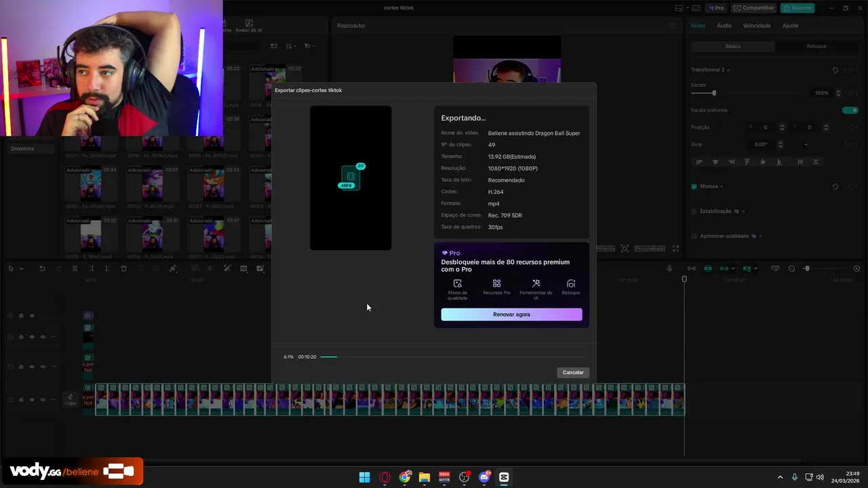Click the align bottom icon
Image resolution: width=868 pixels, height=488 pixels.
[778, 162]
